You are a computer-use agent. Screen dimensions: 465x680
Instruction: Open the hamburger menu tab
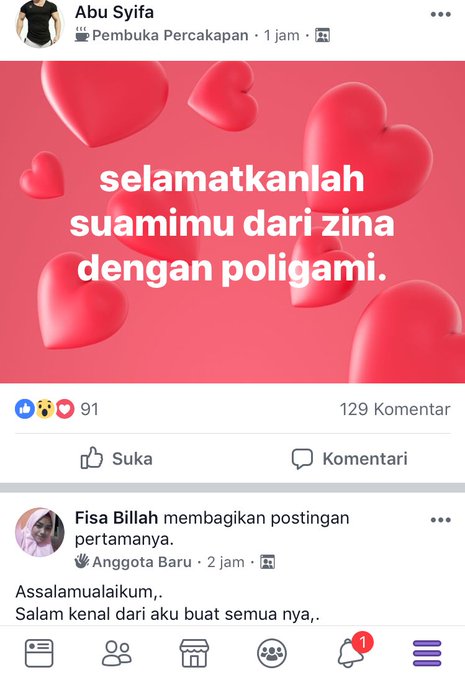427,653
